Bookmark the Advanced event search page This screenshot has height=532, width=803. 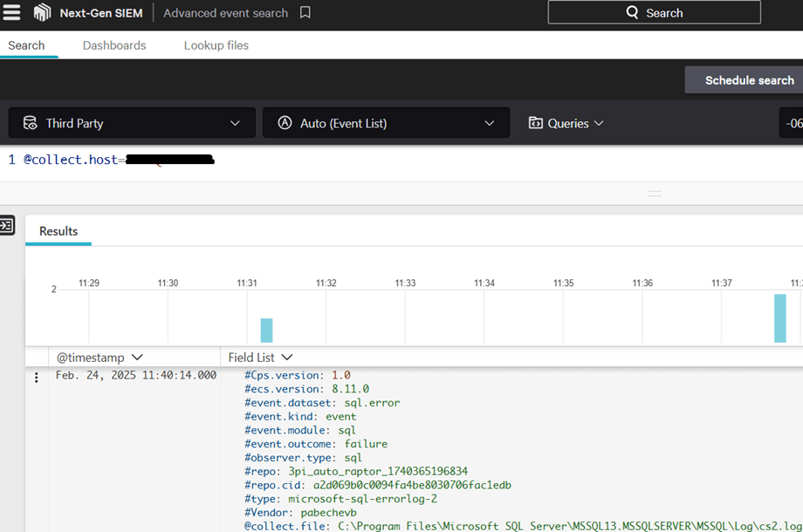[305, 13]
